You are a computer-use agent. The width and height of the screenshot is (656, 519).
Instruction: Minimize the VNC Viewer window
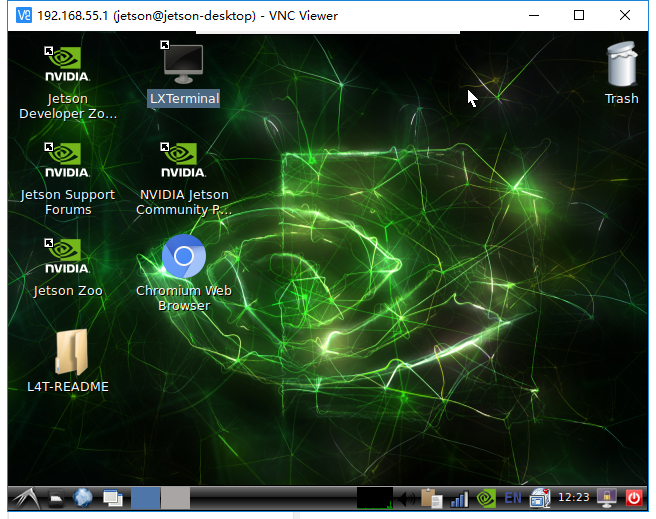tap(534, 15)
